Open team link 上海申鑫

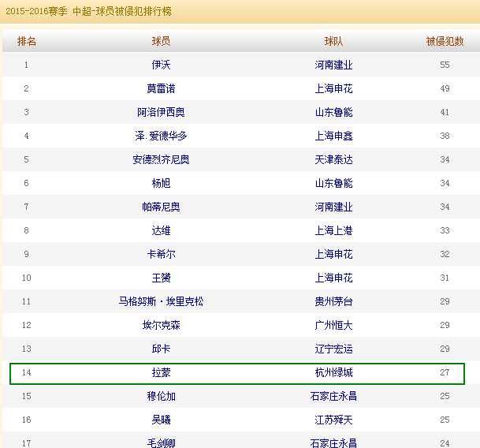333,136
